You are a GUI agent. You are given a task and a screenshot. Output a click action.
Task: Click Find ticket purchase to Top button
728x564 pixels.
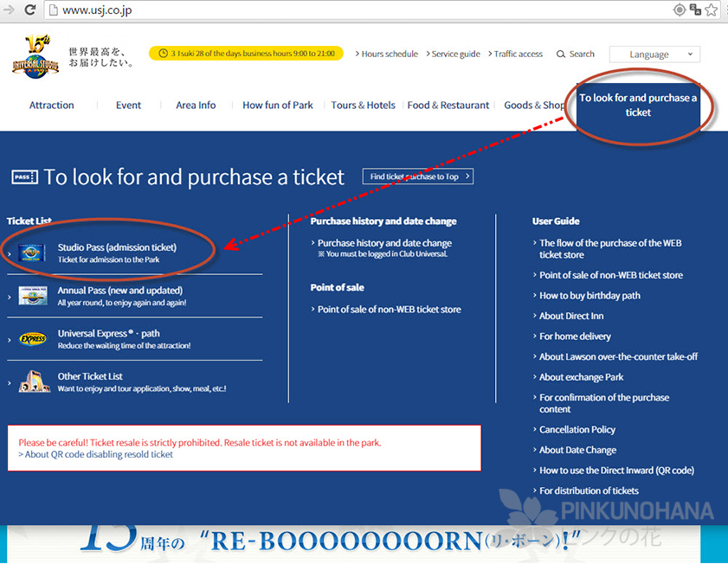click(418, 176)
